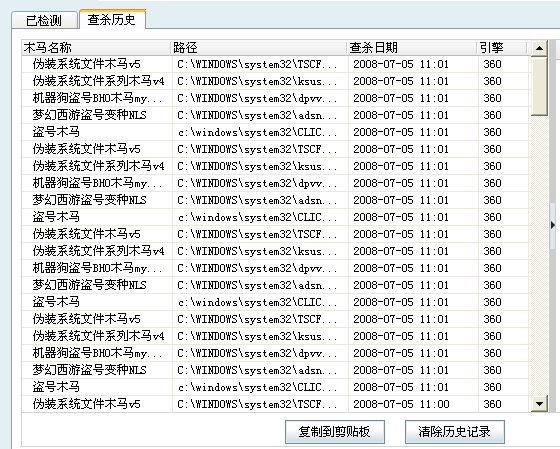Viewport: 560px width, 449px height.
Task: Click the vertical scrollbar thumb
Action: click(x=539, y=86)
